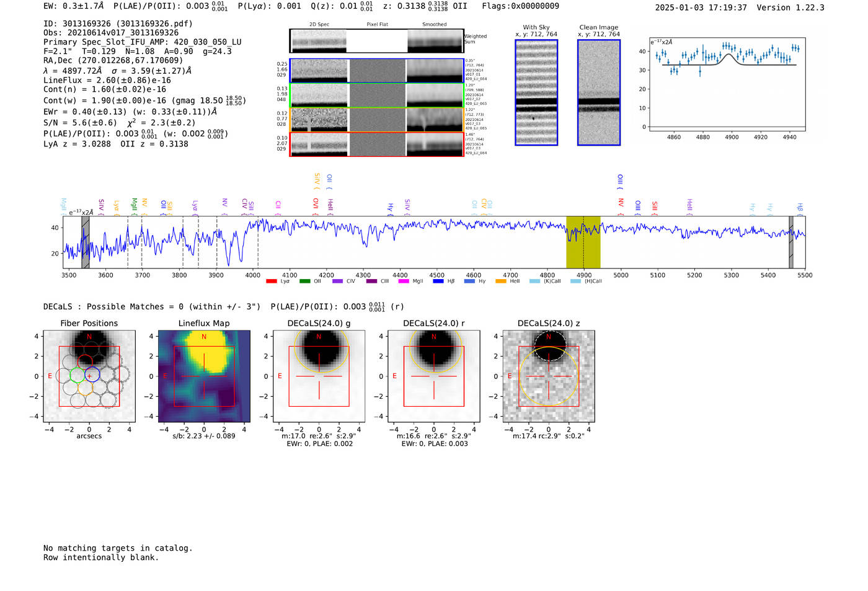Screen dimensions: 868x591
Task: Click the Row intentionally blank text
Action: (101, 558)
